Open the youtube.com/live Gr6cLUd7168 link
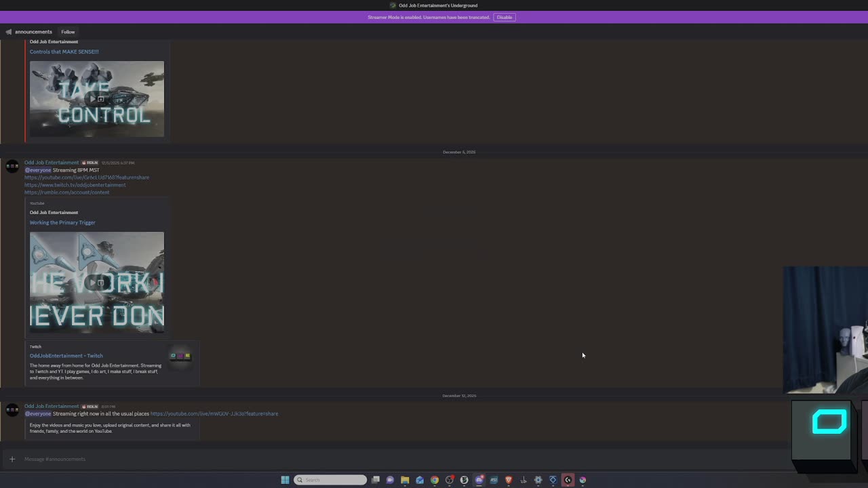 click(x=87, y=178)
